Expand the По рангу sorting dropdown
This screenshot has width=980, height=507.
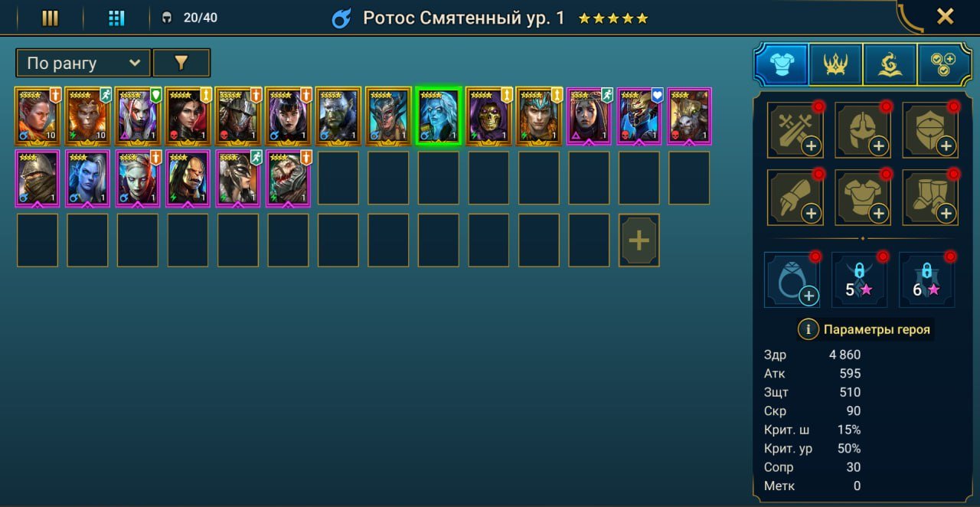[83, 63]
